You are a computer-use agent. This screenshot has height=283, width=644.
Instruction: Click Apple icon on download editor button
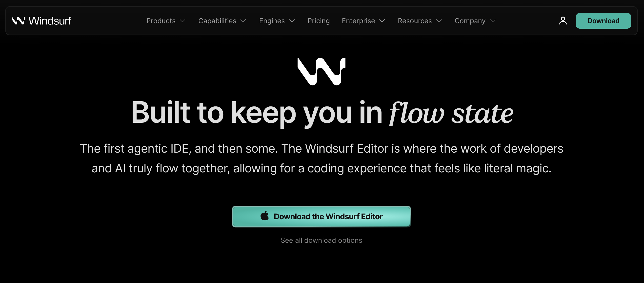pos(264,216)
